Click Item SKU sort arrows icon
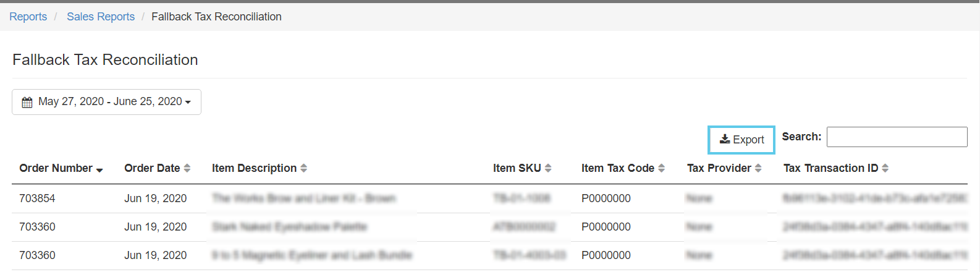 (x=548, y=168)
